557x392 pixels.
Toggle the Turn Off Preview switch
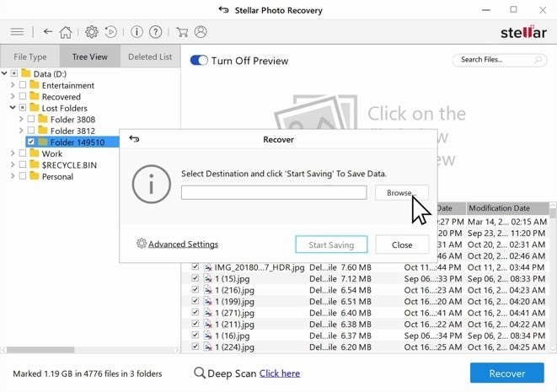tap(199, 61)
